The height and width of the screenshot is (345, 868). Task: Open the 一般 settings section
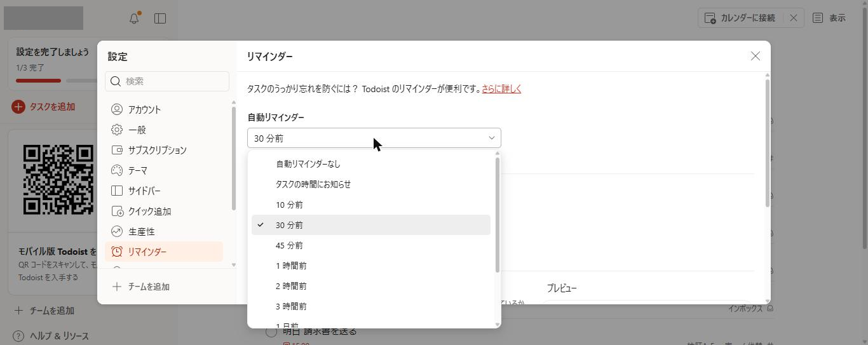(164, 130)
